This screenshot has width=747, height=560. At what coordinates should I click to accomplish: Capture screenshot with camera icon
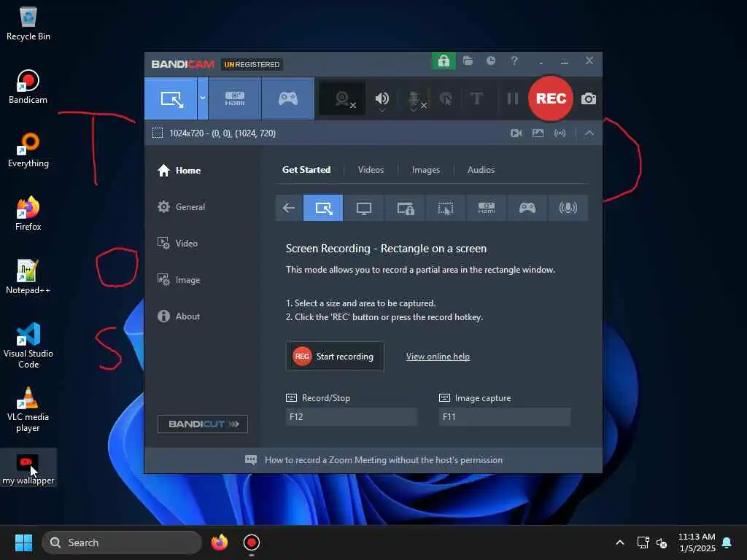[x=589, y=99]
